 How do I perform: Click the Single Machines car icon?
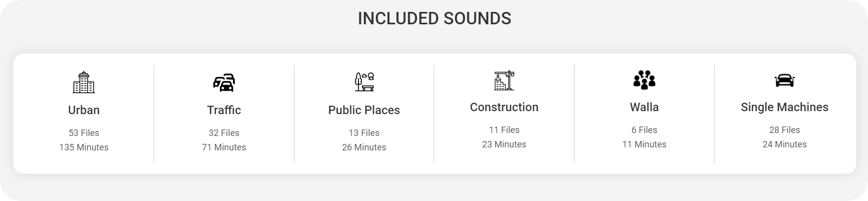click(x=785, y=80)
